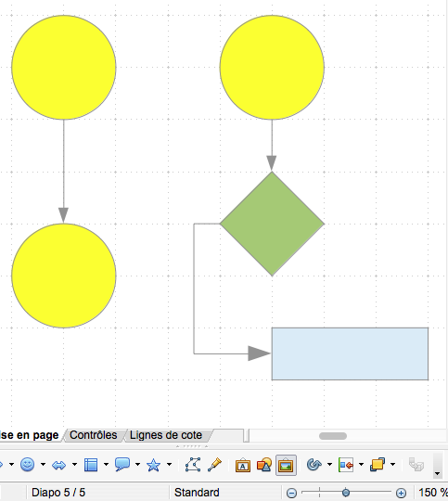Image resolution: width=448 pixels, height=501 pixels.
Task: Expand the stars shapes dropdown arrow
Action: tap(170, 465)
